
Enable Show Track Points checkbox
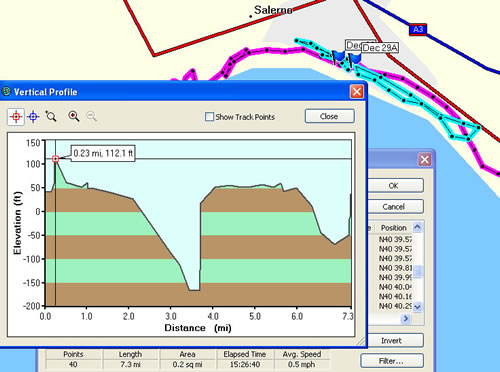[x=209, y=117]
